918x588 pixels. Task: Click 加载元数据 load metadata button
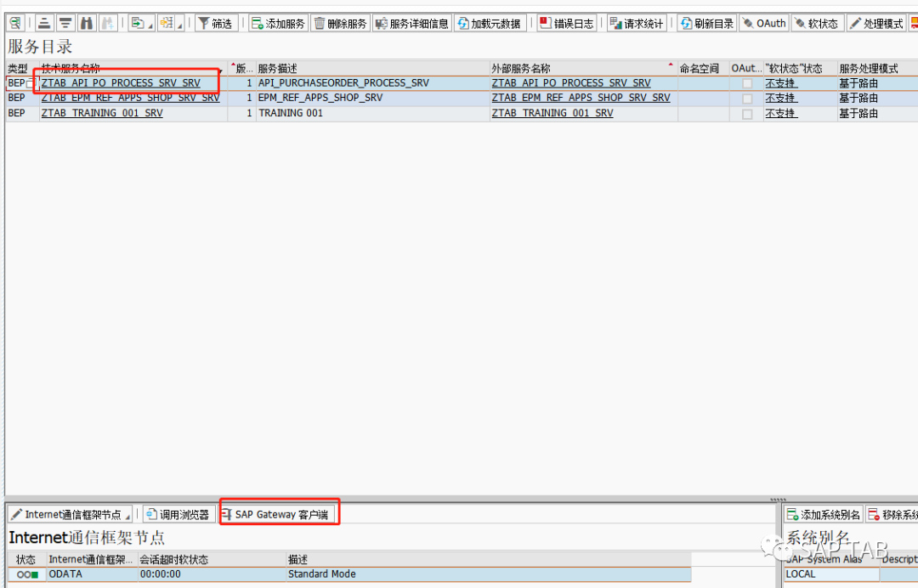490,24
